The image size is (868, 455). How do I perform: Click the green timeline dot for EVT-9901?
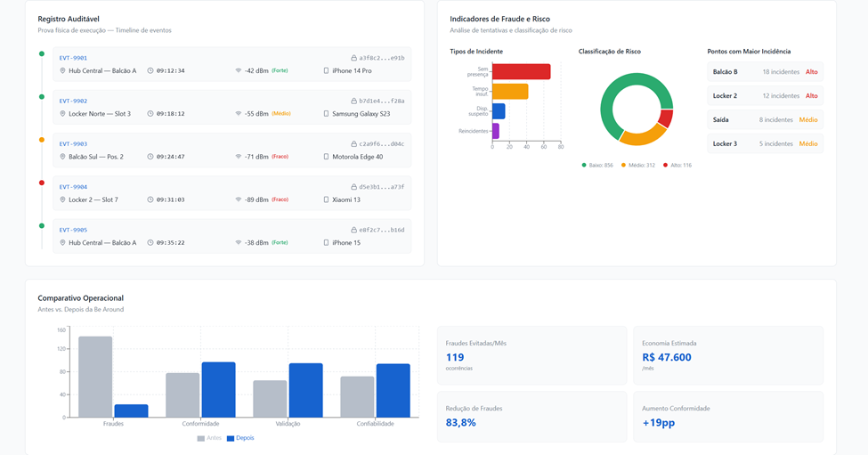[x=42, y=53]
